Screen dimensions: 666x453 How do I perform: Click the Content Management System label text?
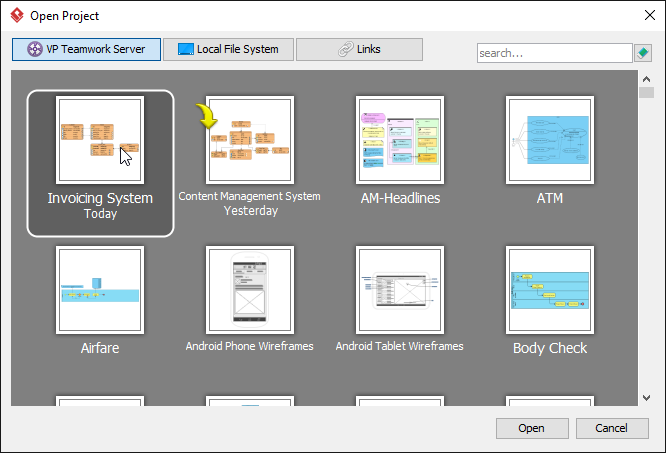tap(249, 196)
